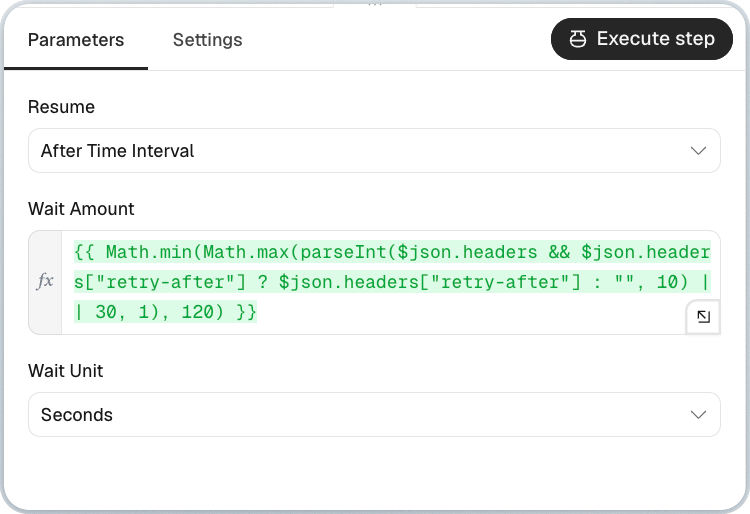Expand the expression editor with the arrow icon
Screen dimensions: 750x514
(x=703, y=317)
